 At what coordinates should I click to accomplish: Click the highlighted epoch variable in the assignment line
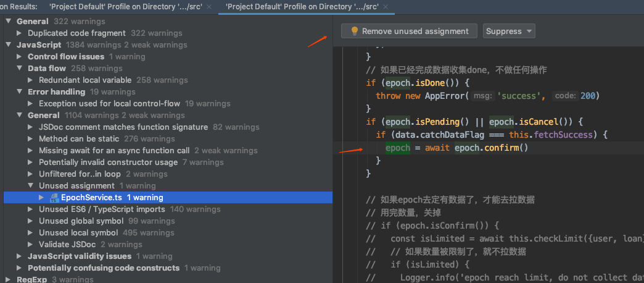[398, 148]
